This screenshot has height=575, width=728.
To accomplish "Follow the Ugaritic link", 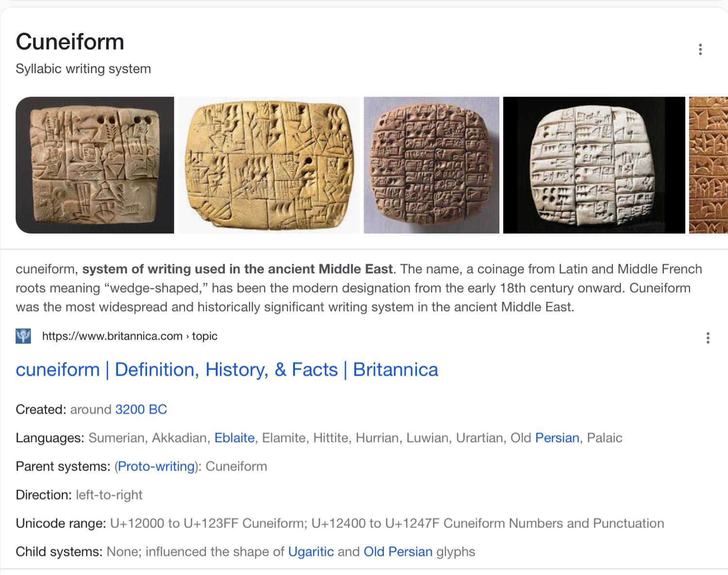I will pyautogui.click(x=311, y=552).
